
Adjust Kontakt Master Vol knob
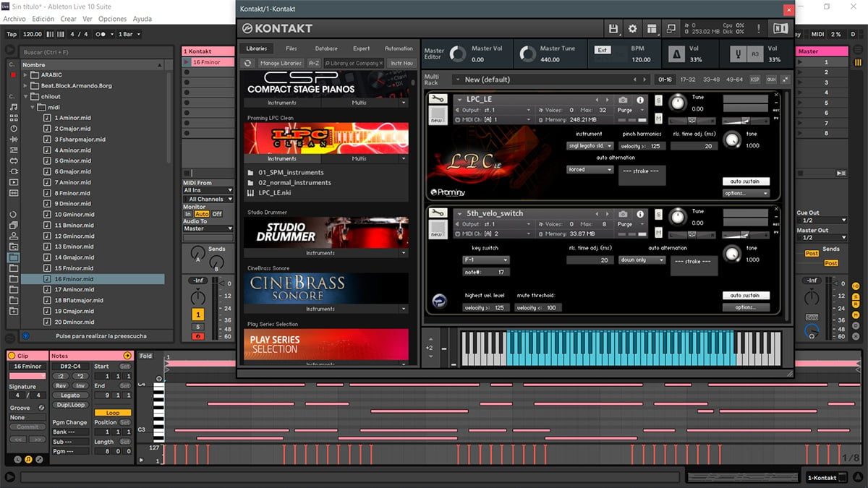(458, 54)
